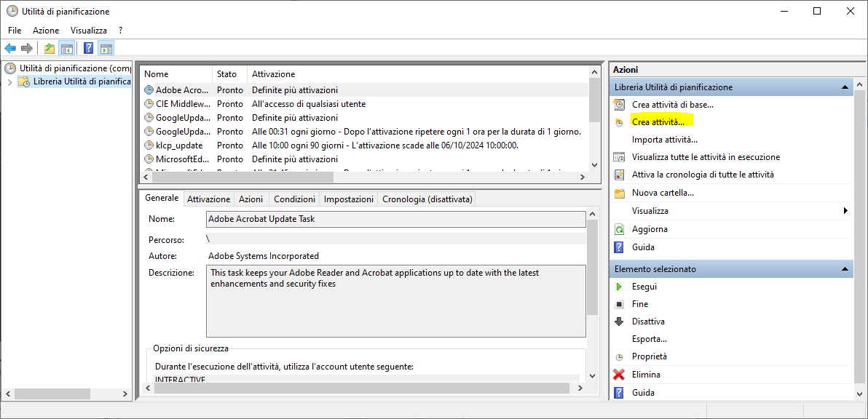Click the Visualizza tutte le attività in esecuzione icon
This screenshot has width=868, height=419.
coord(620,157)
